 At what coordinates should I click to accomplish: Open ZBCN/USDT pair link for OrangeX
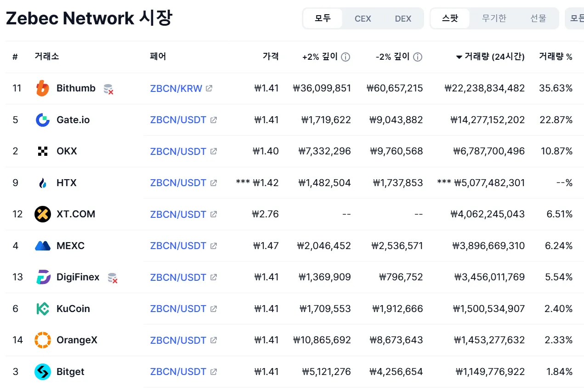point(178,340)
